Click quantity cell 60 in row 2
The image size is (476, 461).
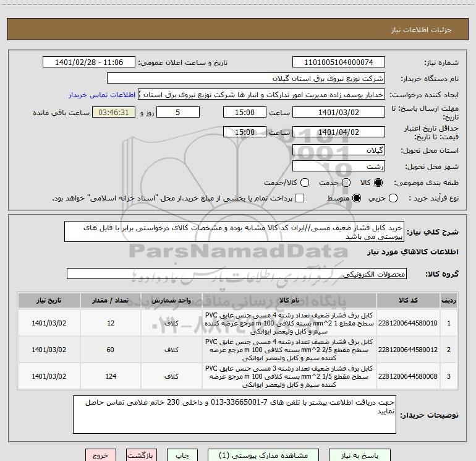click(x=111, y=350)
